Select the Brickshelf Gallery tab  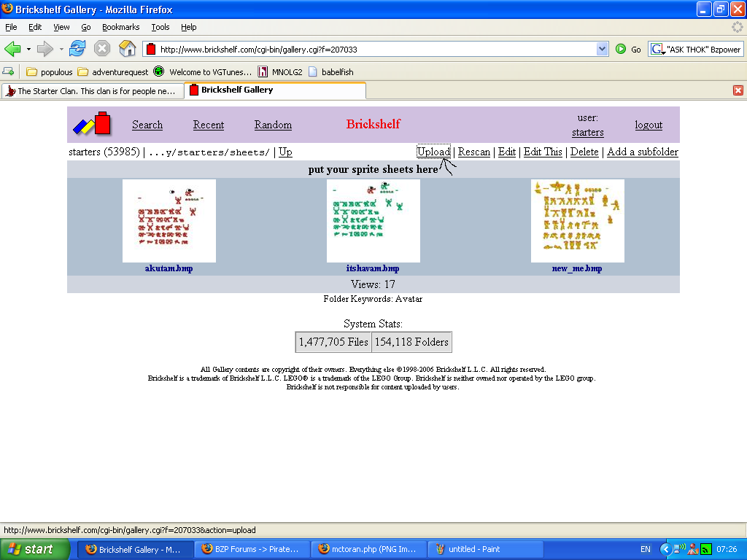pos(275,90)
